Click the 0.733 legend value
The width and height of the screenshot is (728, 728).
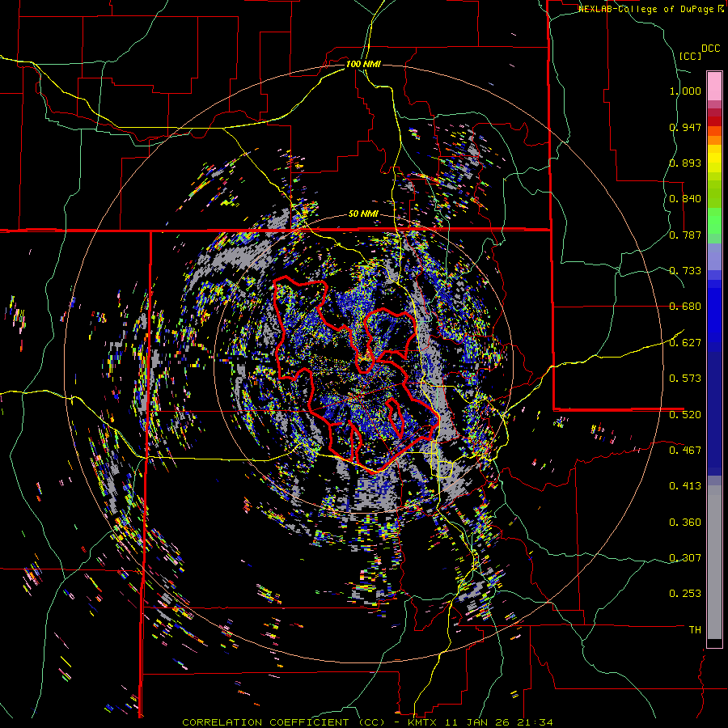[685, 271]
